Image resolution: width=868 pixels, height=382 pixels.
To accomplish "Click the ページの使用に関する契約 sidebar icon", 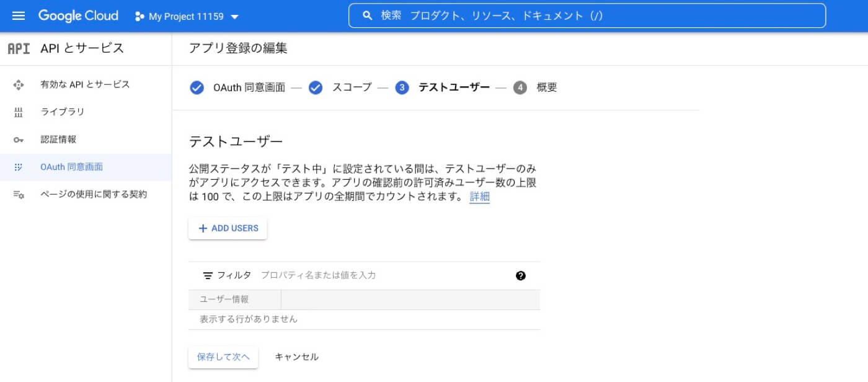I will click(x=19, y=194).
